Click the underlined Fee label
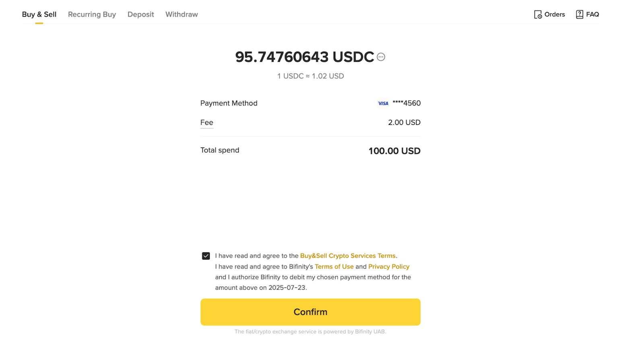644x339 pixels. (x=206, y=123)
